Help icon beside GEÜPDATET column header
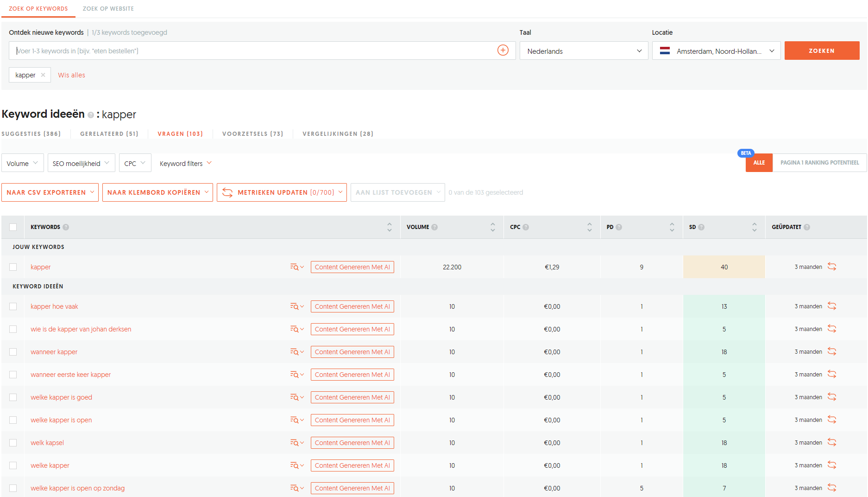Viewport: 868px width, 497px height. (x=807, y=227)
